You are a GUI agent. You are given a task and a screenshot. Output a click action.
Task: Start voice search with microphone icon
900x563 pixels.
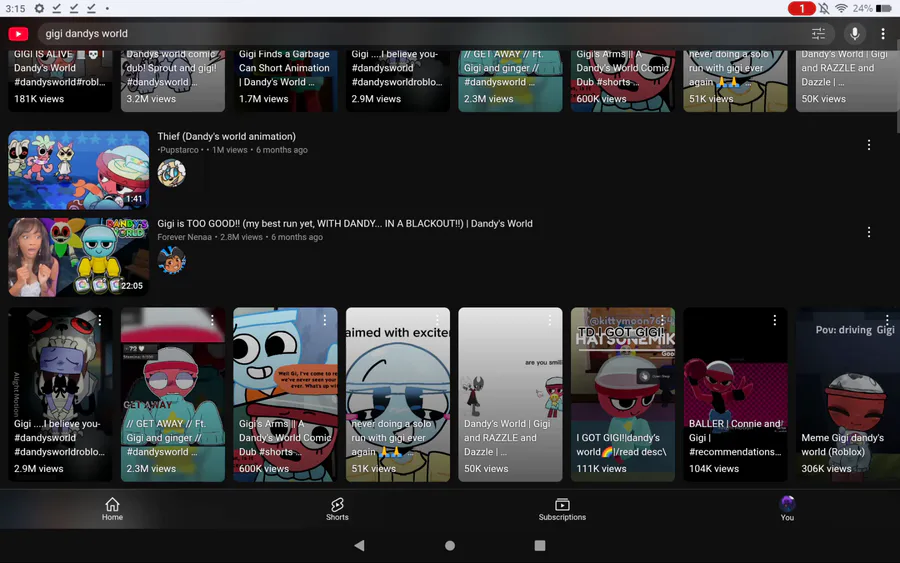click(854, 34)
